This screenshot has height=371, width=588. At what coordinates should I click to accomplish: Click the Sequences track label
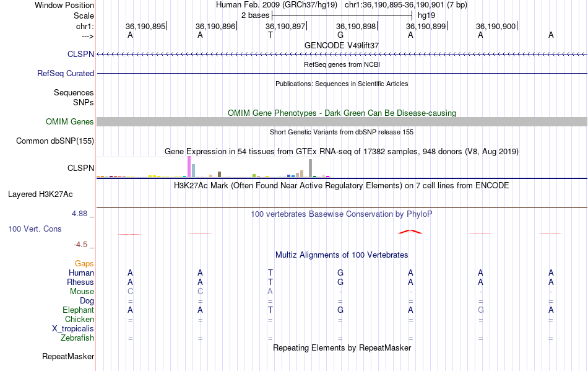(74, 92)
